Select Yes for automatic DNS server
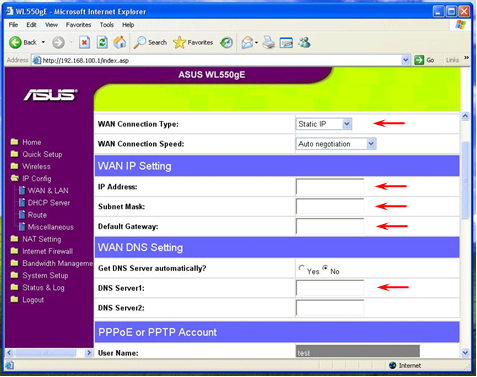The image size is (477, 377). click(x=302, y=268)
